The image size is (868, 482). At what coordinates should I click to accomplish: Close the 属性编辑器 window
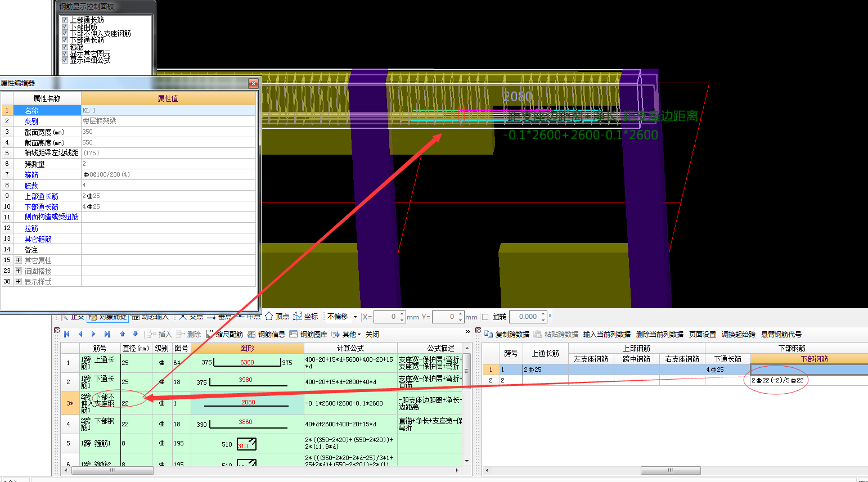(253, 83)
